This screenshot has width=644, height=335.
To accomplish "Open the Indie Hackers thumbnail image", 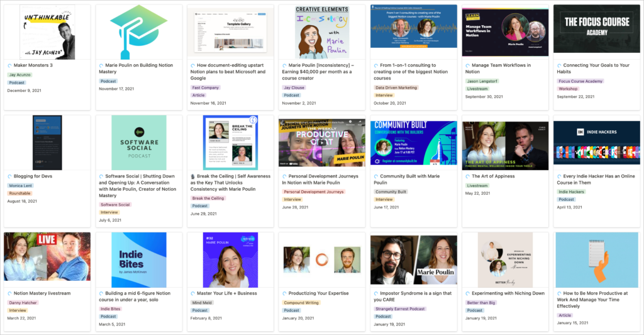I will pyautogui.click(x=597, y=143).
